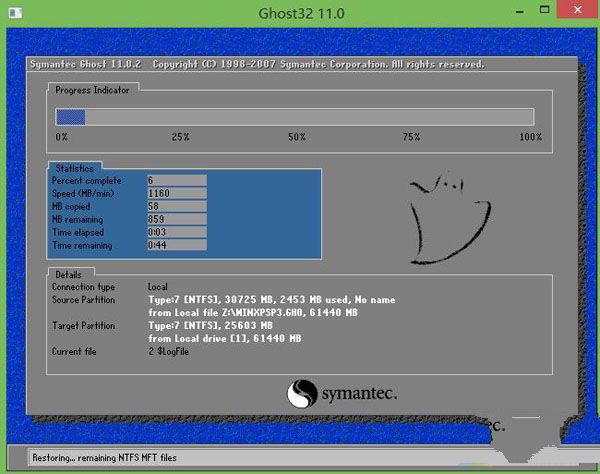
Task: Click the Speed (MB/min) value field
Action: point(176,193)
